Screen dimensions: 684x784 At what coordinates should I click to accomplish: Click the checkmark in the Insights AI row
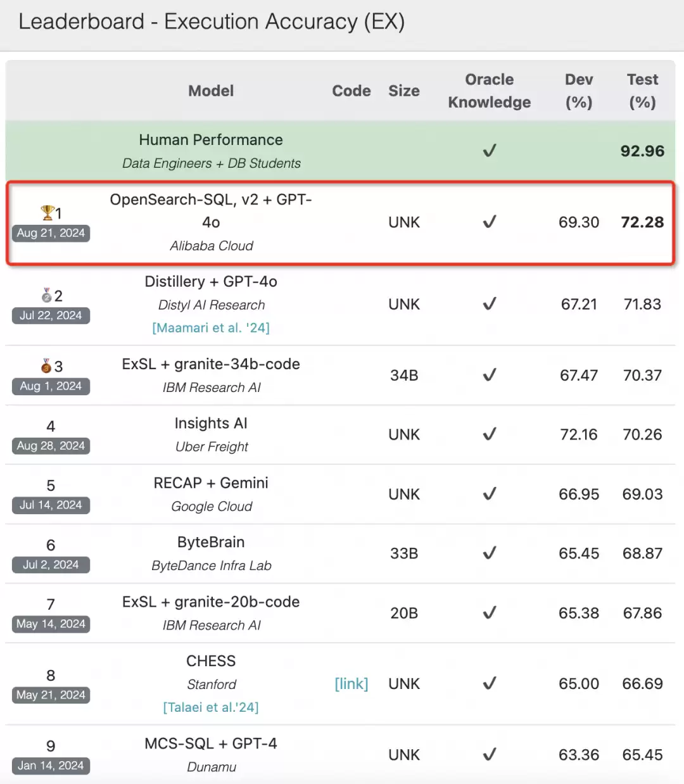click(x=490, y=434)
